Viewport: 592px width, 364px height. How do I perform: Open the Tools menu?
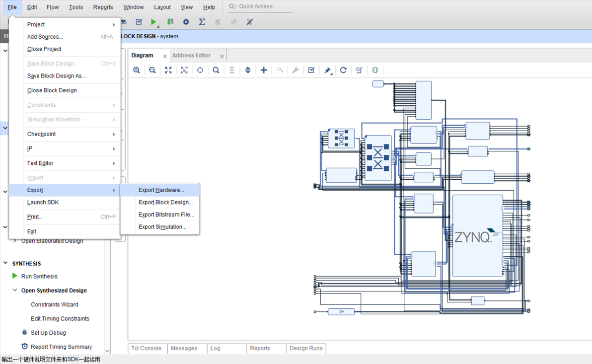tap(76, 7)
